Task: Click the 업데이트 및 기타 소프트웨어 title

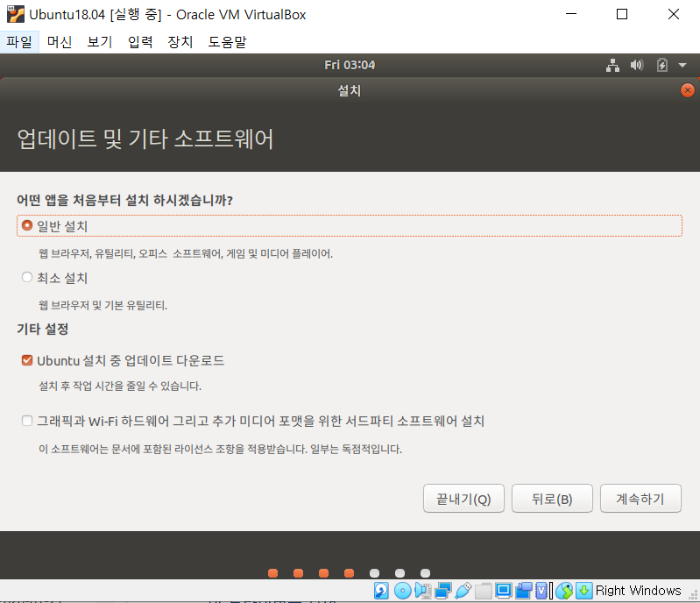Action: 145,138
